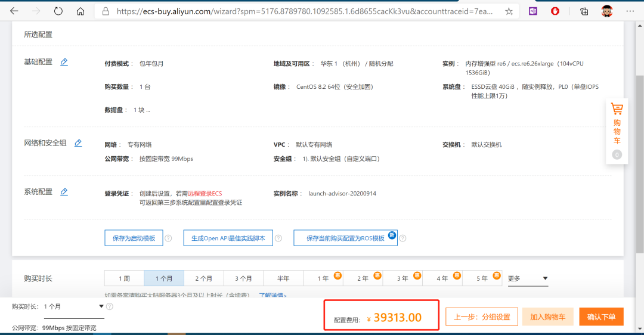Open the 了解详情 link
Viewport: 644px width, 335px height.
point(273,295)
